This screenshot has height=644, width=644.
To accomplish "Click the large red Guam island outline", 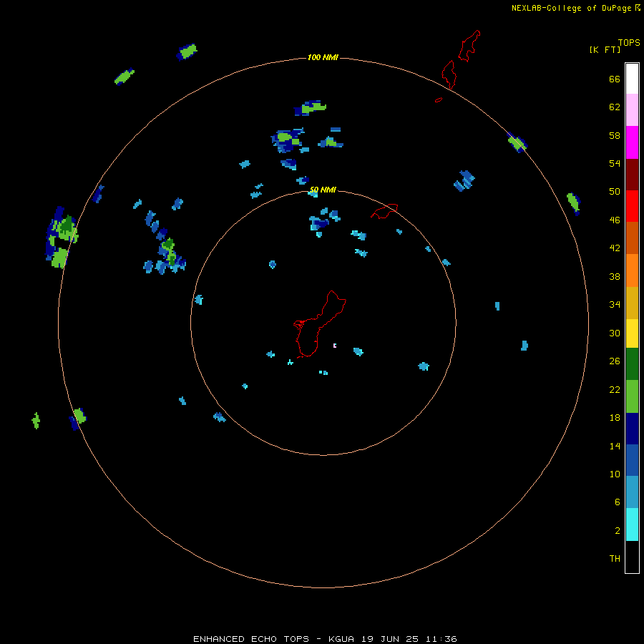I will 320,324.
